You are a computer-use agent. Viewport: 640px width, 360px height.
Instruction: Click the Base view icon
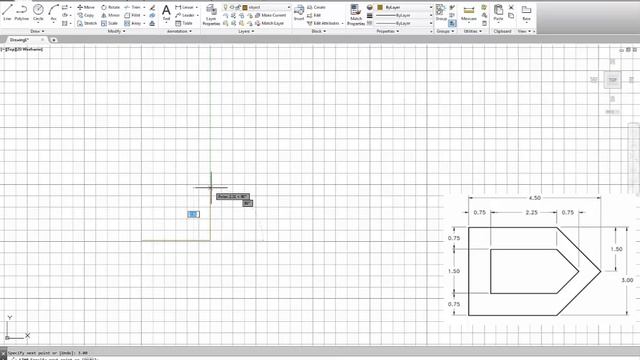(527, 12)
